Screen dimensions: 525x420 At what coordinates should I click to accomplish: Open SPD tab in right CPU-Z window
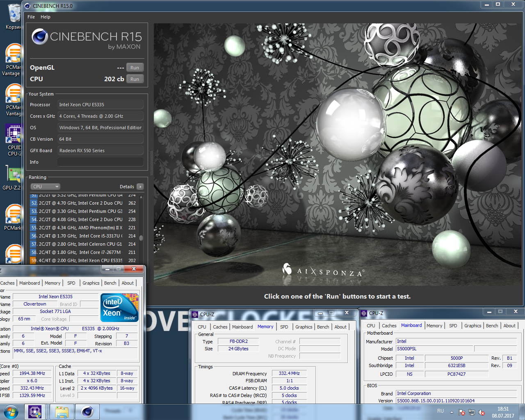coord(453,326)
